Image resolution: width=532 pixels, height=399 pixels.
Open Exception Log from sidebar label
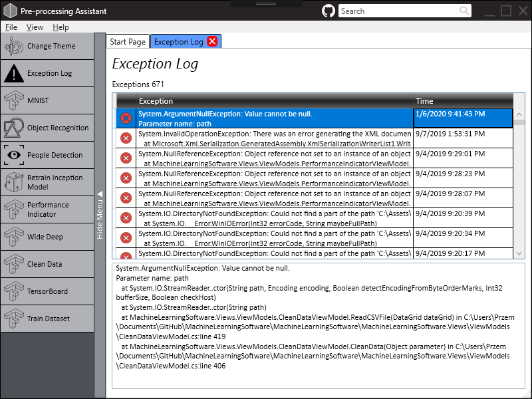[x=49, y=73]
